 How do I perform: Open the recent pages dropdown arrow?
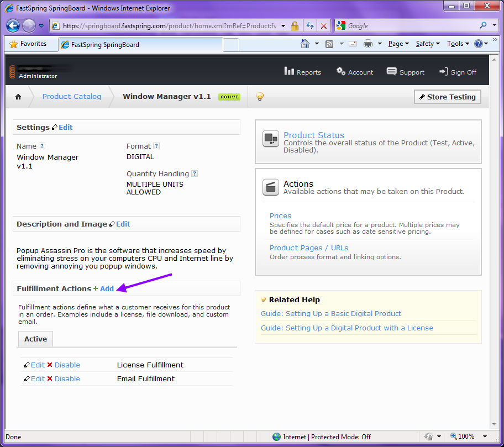(x=41, y=26)
